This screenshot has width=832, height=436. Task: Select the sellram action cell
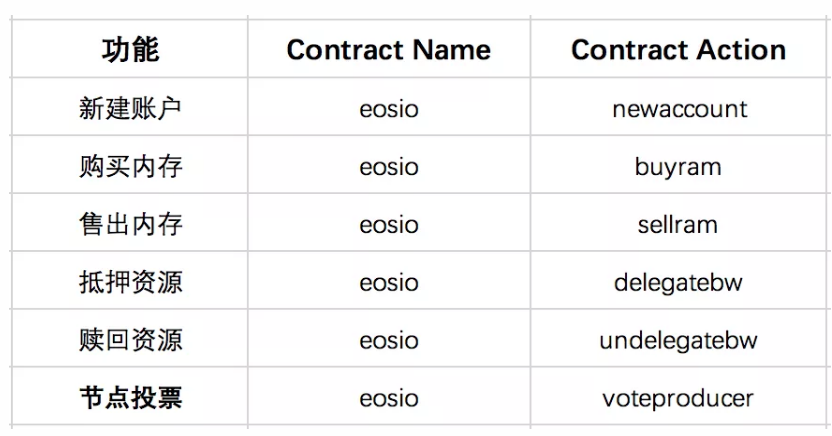coord(678,224)
